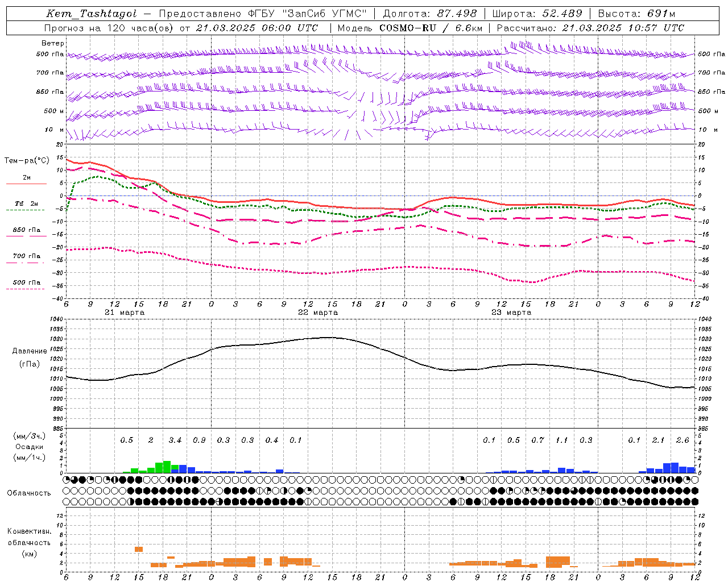Click the isolated orange convective bar near 5 km
Screen dimensions: 728x582
coord(139,549)
